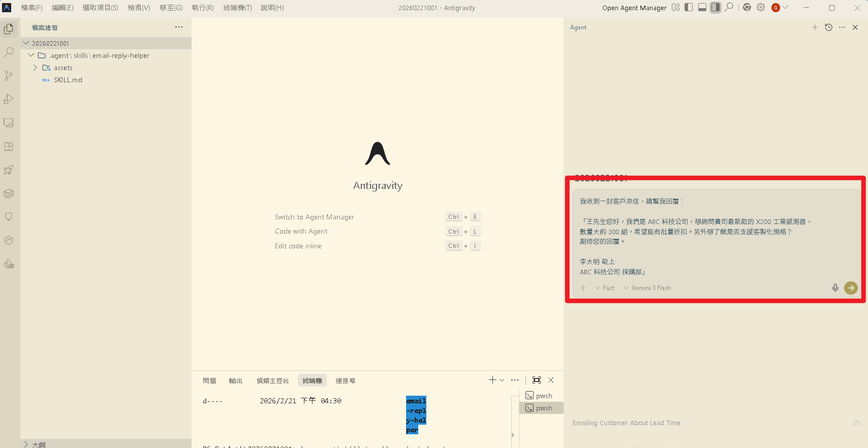Switch to the 輸出 panel tab
Viewport: 868px width, 448px height.
235,380
